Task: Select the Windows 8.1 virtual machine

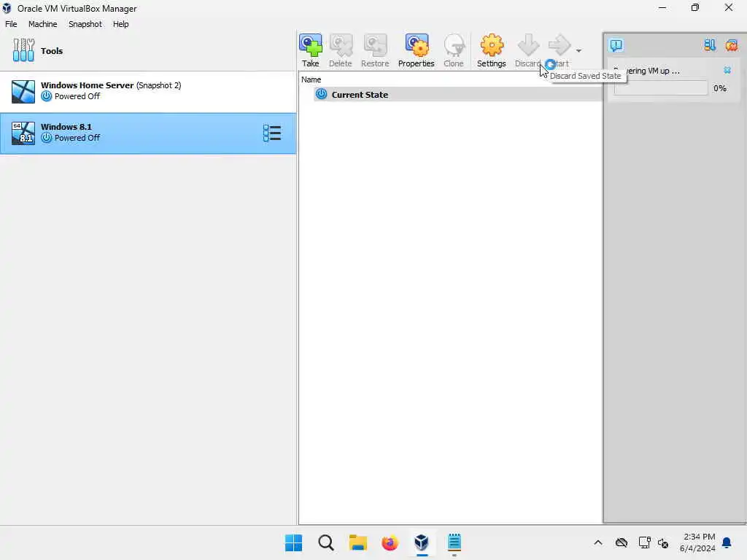Action: 147,133
